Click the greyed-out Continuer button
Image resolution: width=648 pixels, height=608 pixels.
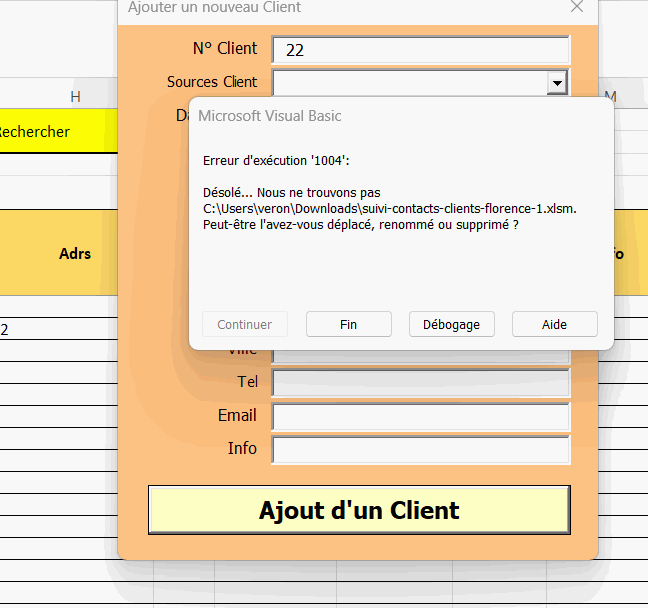244,324
